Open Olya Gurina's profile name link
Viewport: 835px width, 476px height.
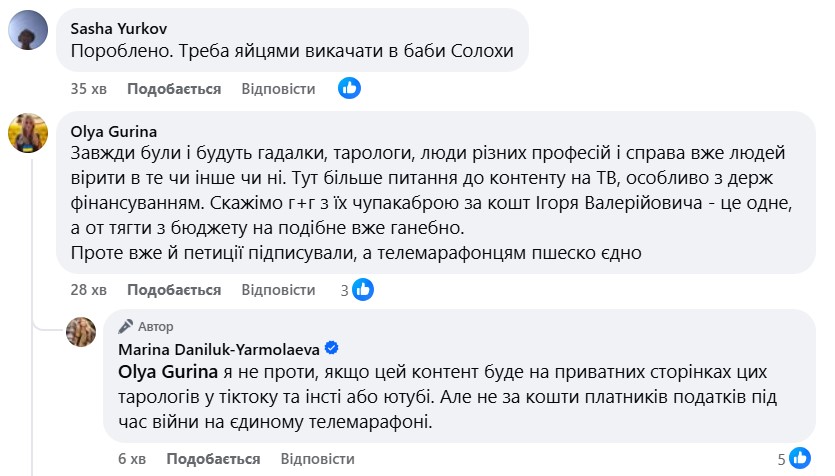(114, 131)
